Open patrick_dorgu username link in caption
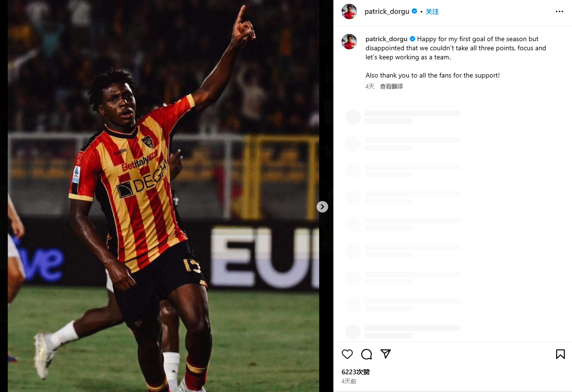The width and height of the screenshot is (572, 392). click(386, 39)
